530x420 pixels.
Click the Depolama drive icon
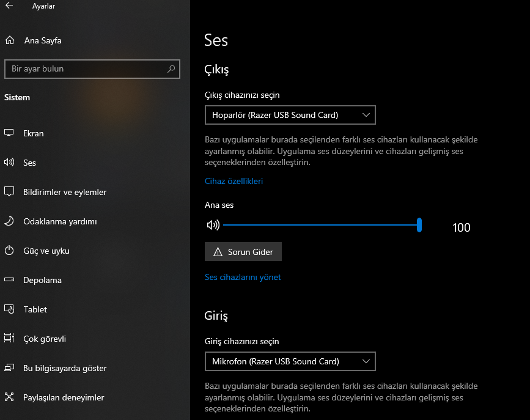pos(9,280)
